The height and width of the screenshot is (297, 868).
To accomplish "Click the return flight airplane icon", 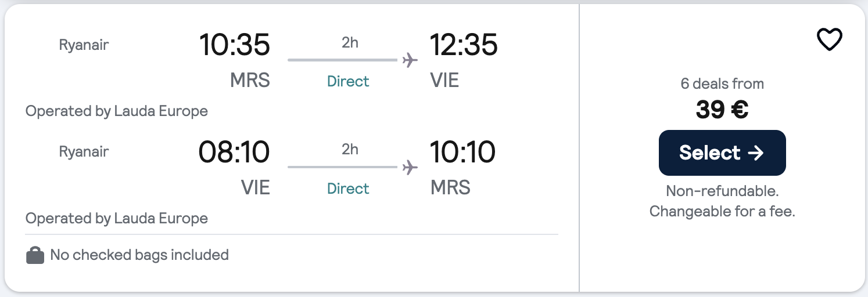I will pyautogui.click(x=410, y=167).
